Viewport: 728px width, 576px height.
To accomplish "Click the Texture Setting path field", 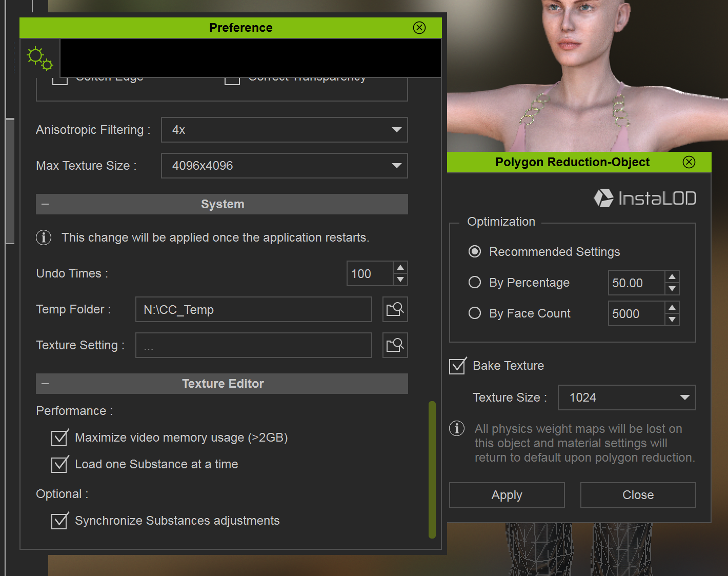I will tap(254, 345).
